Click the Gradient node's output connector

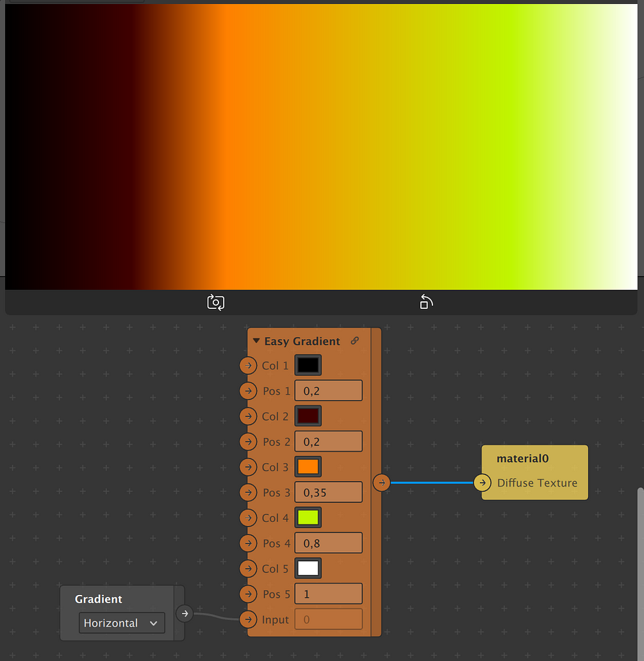[185, 614]
